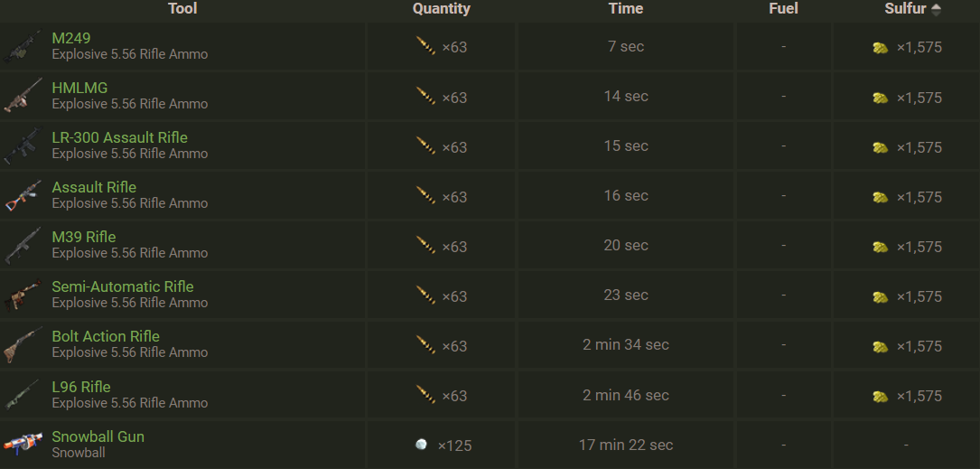Screen dimensions: 980x469
Task: Click the Assault Rifle weapon icon
Action: (22, 195)
